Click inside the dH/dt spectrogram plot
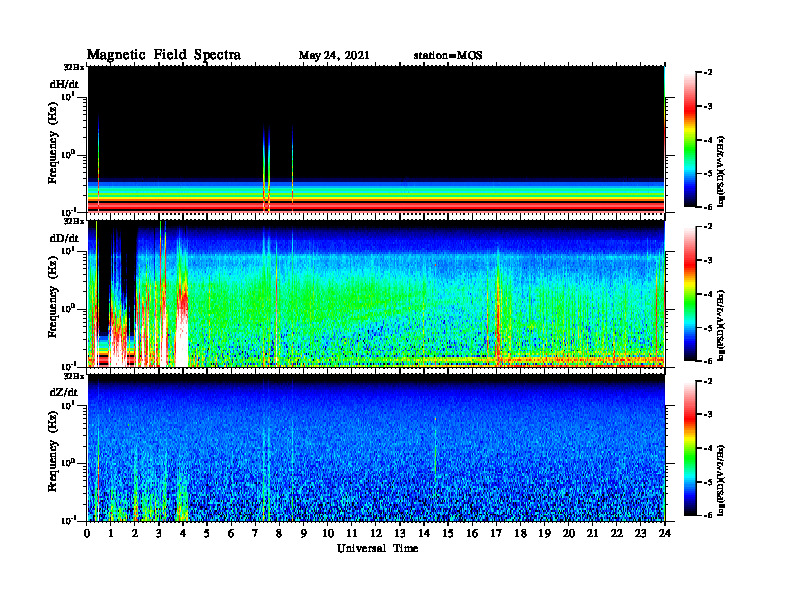 pyautogui.click(x=376, y=139)
